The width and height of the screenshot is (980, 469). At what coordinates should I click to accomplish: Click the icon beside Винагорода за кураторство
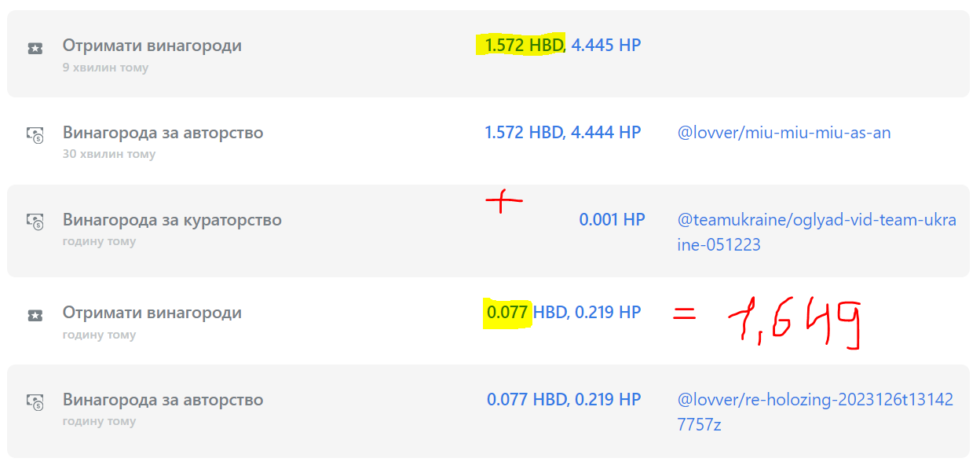point(35,222)
